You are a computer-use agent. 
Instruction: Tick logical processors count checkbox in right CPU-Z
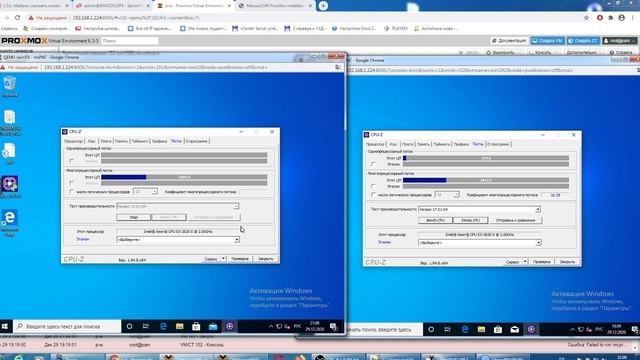tap(373, 195)
